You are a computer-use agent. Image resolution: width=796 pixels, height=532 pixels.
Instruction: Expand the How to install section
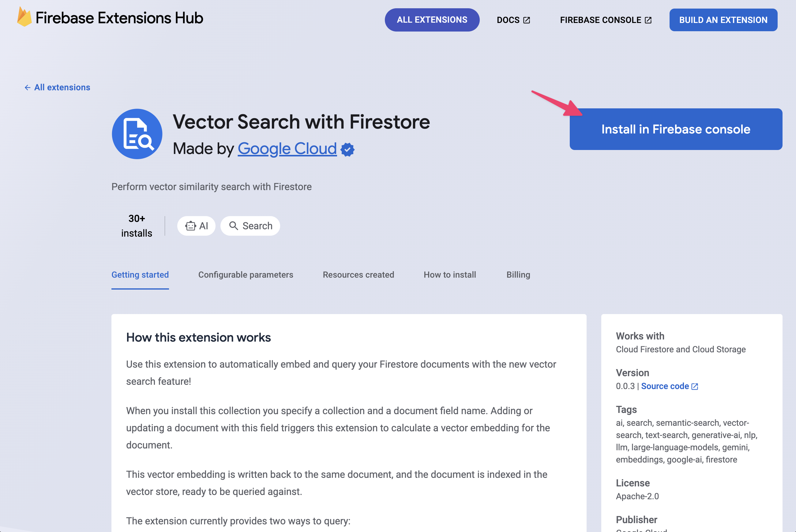tap(450, 274)
